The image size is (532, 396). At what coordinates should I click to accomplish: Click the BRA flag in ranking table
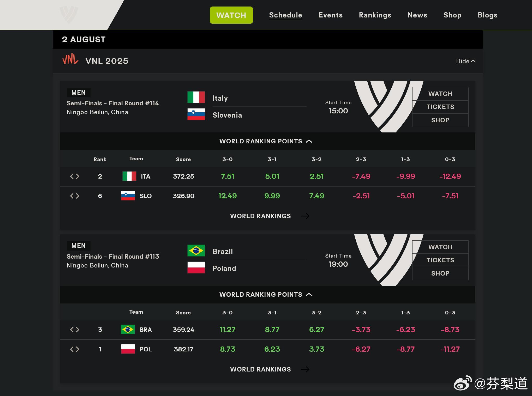click(x=128, y=330)
